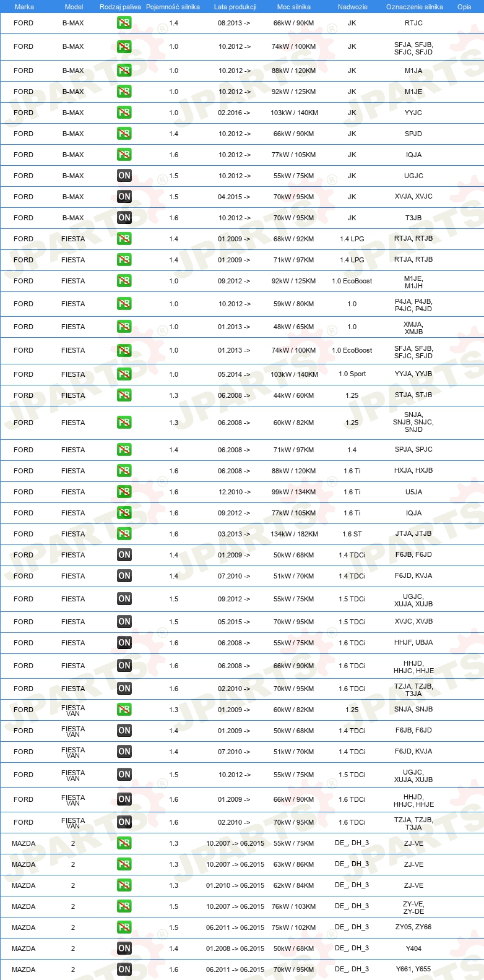Click petrol icon in Mazda 2 63kW / 86KM row
The height and width of the screenshot is (980, 484).
[124, 864]
